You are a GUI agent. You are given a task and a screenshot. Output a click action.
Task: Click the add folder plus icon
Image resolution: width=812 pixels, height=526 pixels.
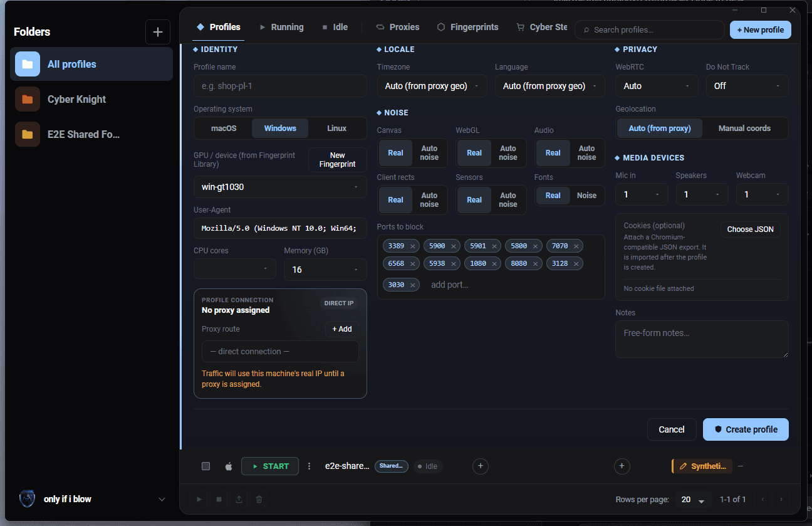point(157,32)
